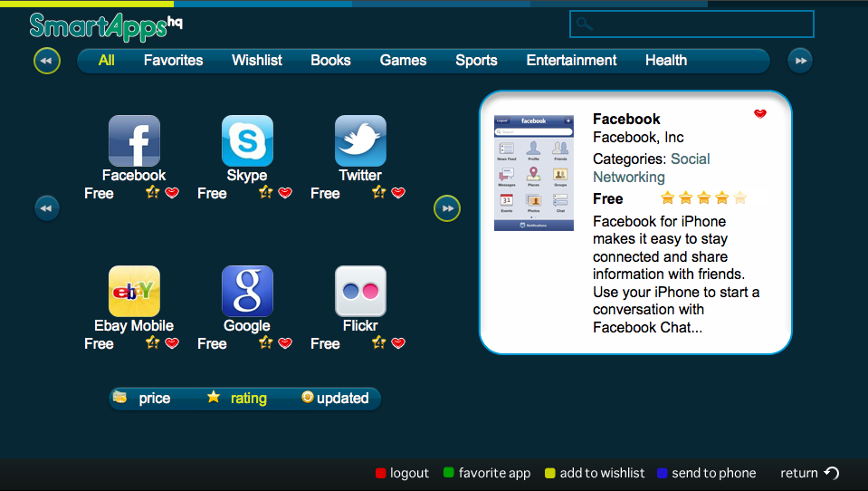The image size is (868, 491).
Task: Click the Facebook, Inc developer text
Action: pos(638,138)
